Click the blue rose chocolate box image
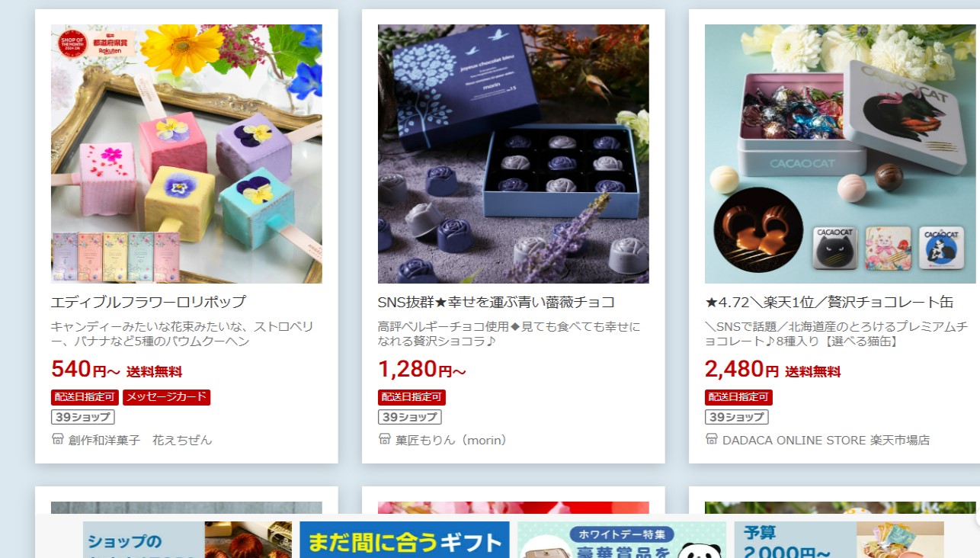 [514, 154]
